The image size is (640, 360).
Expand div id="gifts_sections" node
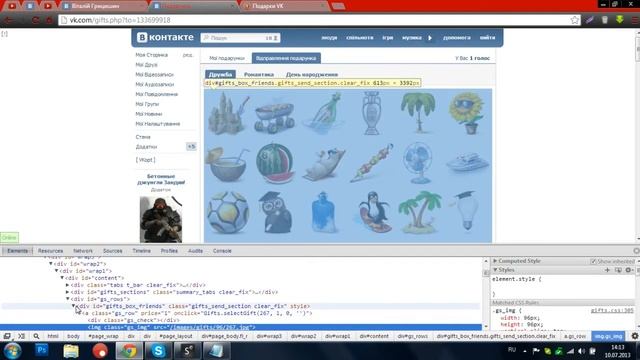[67, 292]
